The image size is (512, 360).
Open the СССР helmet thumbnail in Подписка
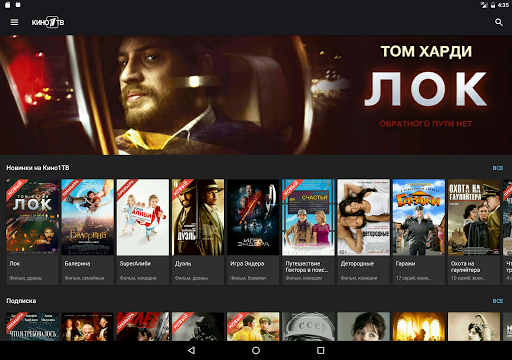pos(308,326)
